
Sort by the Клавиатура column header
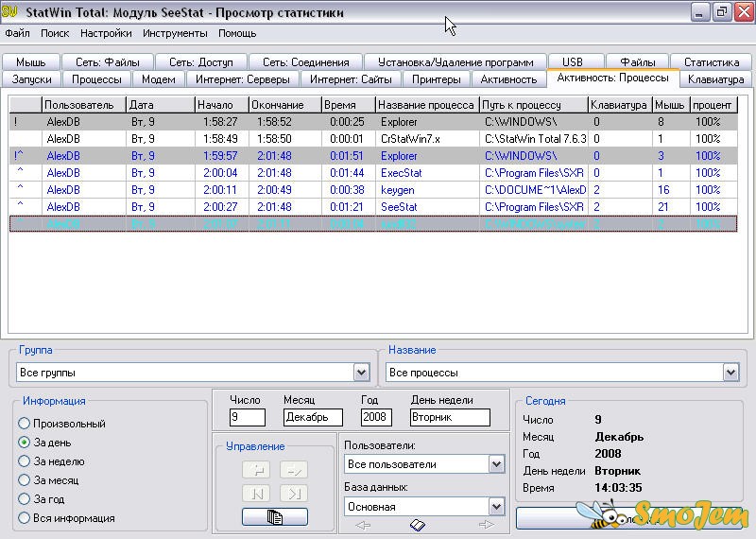(x=620, y=105)
